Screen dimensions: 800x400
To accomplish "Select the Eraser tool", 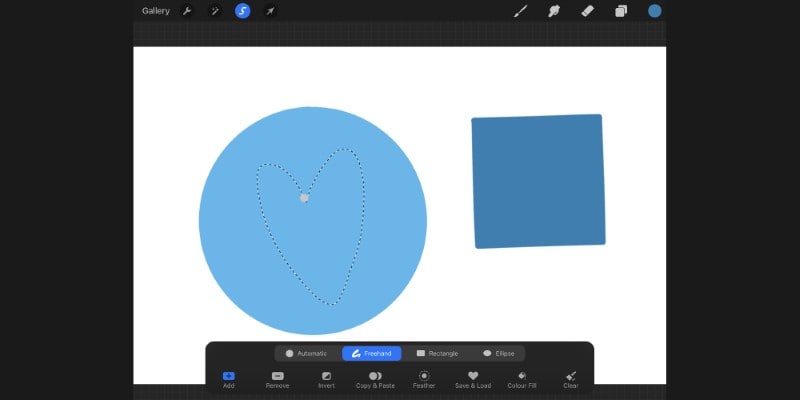I will coord(588,11).
